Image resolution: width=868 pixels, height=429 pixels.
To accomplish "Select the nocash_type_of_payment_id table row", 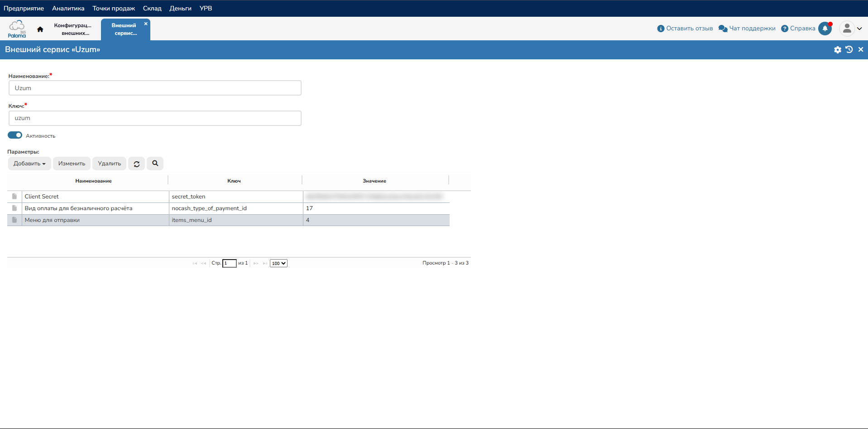I will coord(209,208).
